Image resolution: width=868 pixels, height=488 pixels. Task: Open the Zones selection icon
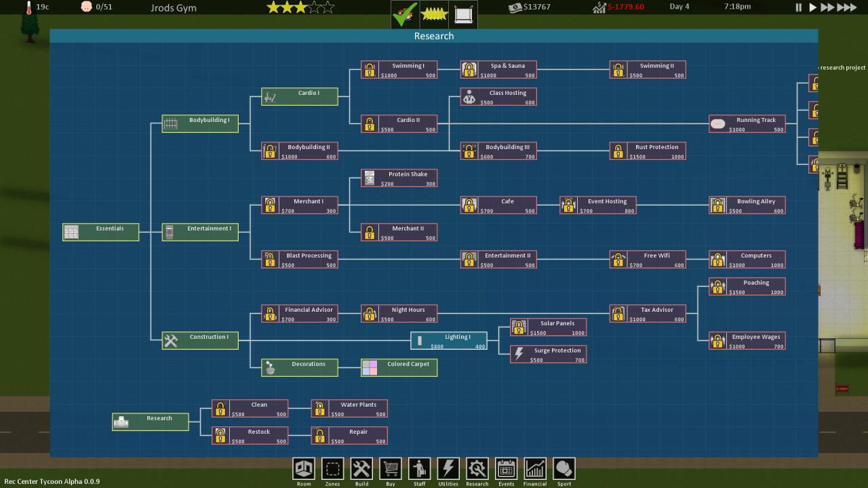click(x=332, y=469)
